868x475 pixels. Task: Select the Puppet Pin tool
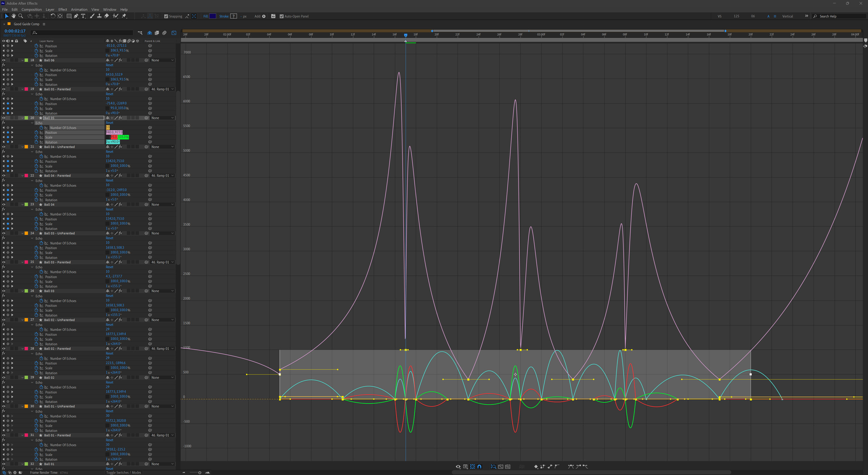click(124, 16)
